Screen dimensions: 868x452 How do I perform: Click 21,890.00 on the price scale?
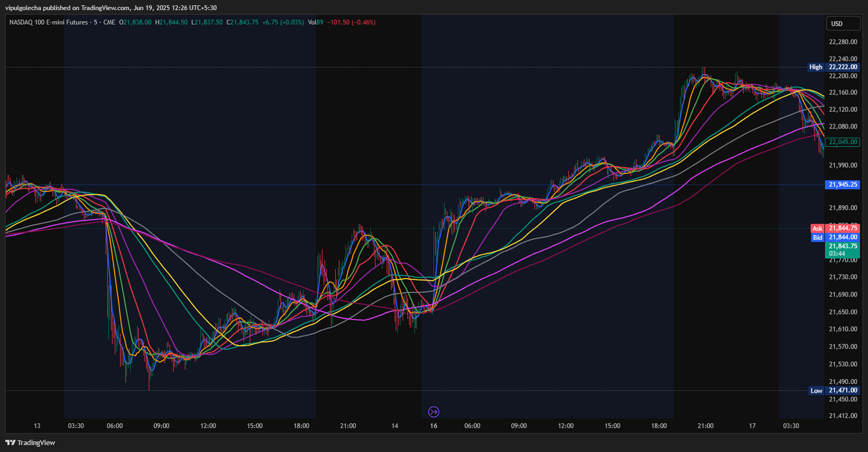click(842, 207)
